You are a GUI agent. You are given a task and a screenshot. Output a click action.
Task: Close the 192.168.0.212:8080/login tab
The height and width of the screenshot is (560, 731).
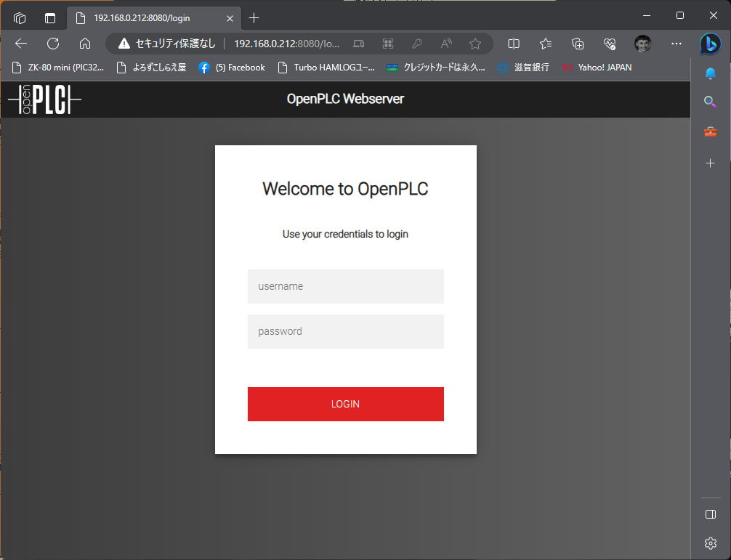coord(230,19)
